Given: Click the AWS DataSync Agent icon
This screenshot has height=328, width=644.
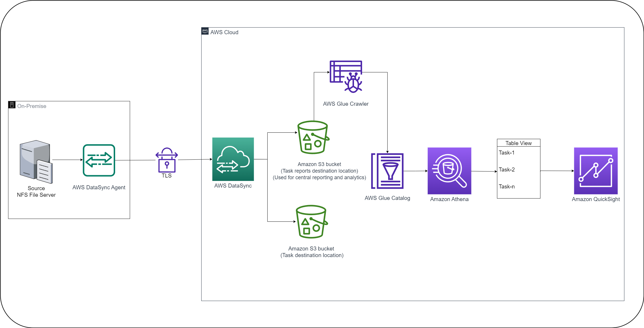Looking at the screenshot, I should pos(99,160).
